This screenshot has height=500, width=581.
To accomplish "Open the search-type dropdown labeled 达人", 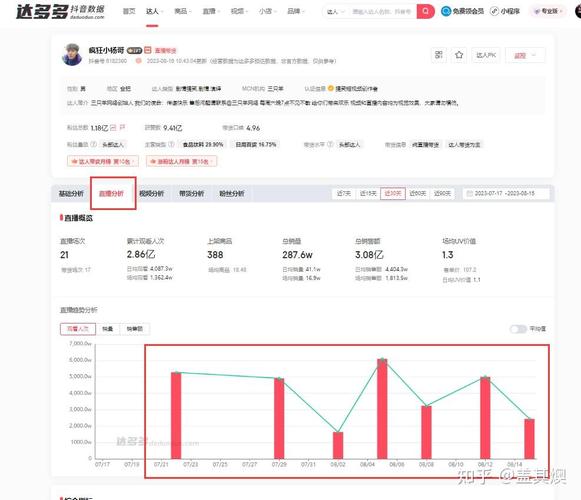I will (x=336, y=12).
